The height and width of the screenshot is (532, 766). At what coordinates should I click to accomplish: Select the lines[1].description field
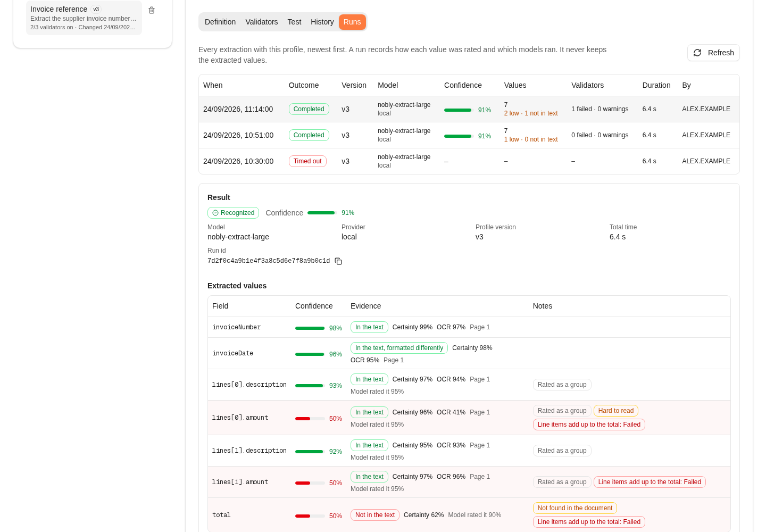(249, 451)
